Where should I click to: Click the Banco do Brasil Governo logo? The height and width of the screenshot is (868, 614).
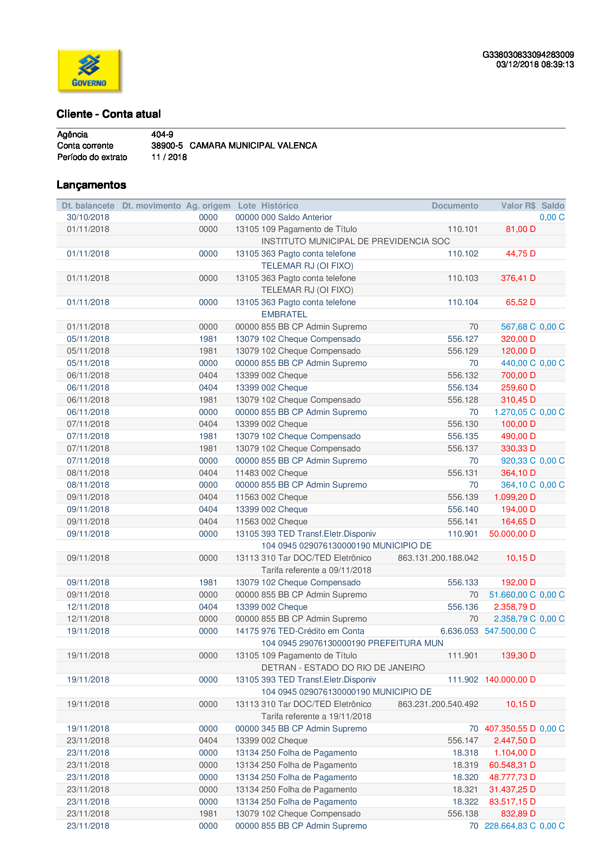pos(89,71)
